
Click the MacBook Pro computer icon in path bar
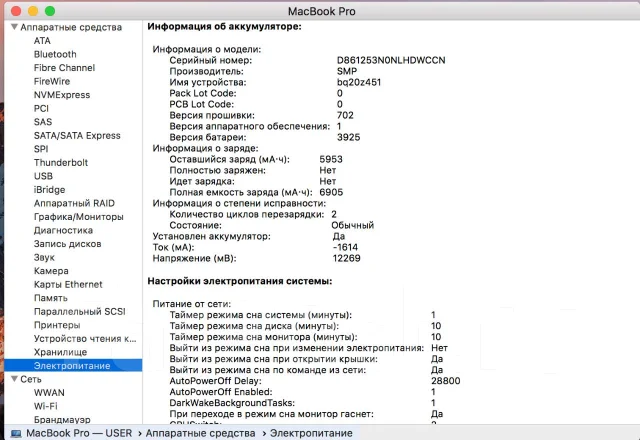pyautogui.click(x=16, y=433)
